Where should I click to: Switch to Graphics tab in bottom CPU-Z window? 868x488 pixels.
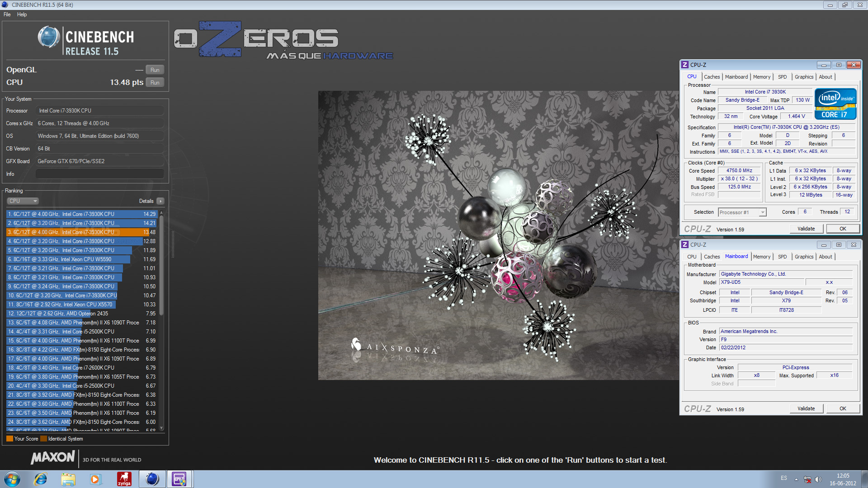point(804,257)
